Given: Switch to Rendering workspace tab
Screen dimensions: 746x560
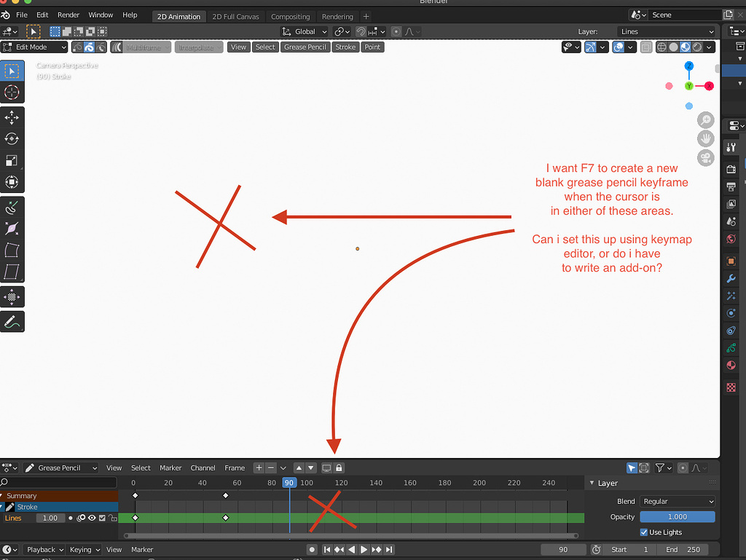Looking at the screenshot, I should 337,16.
